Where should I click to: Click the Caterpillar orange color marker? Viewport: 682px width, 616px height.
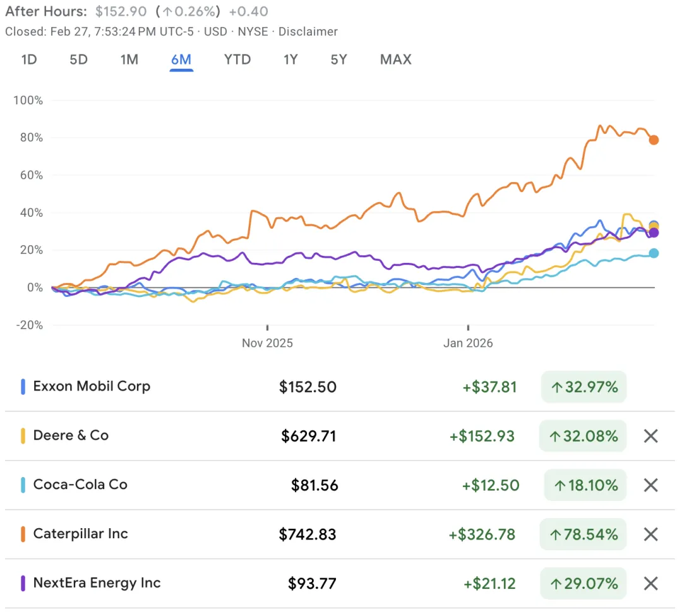tap(23, 534)
